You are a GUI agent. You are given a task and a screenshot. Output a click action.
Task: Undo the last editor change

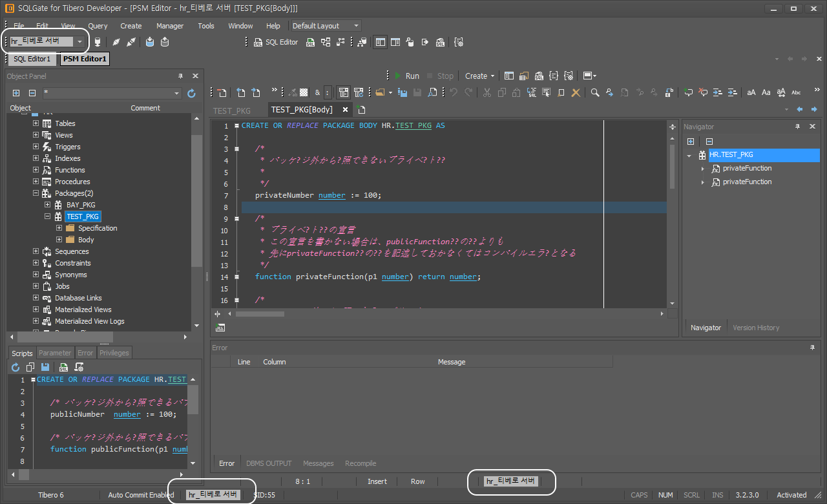click(x=454, y=92)
